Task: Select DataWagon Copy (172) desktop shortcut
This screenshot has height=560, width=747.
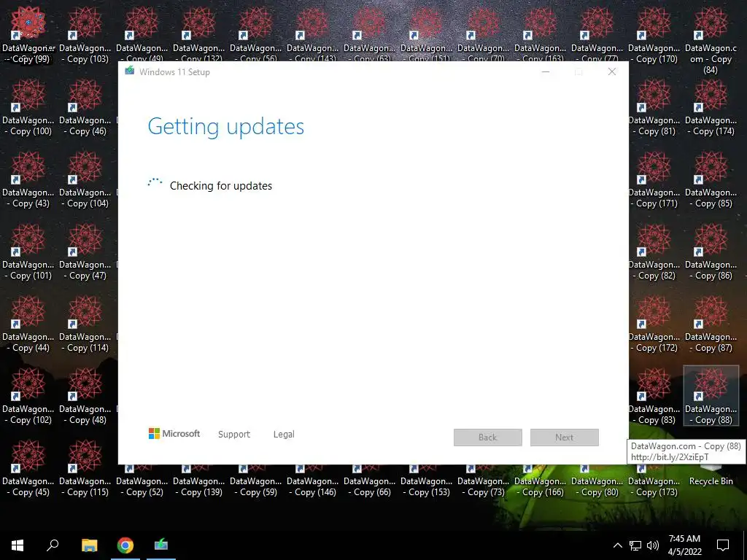Action: pyautogui.click(x=654, y=324)
